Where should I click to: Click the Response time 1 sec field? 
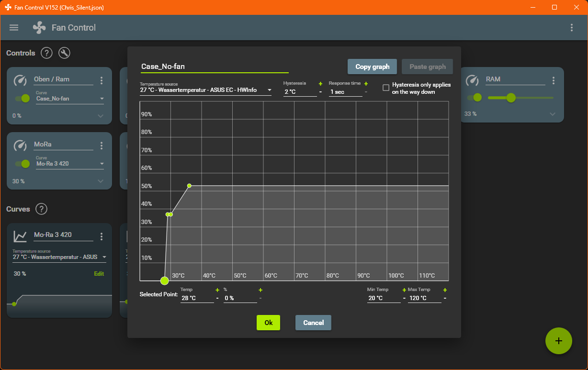point(346,92)
